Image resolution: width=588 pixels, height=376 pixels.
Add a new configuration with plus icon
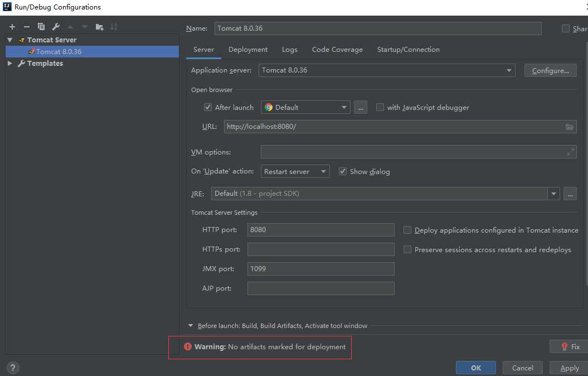[12, 27]
